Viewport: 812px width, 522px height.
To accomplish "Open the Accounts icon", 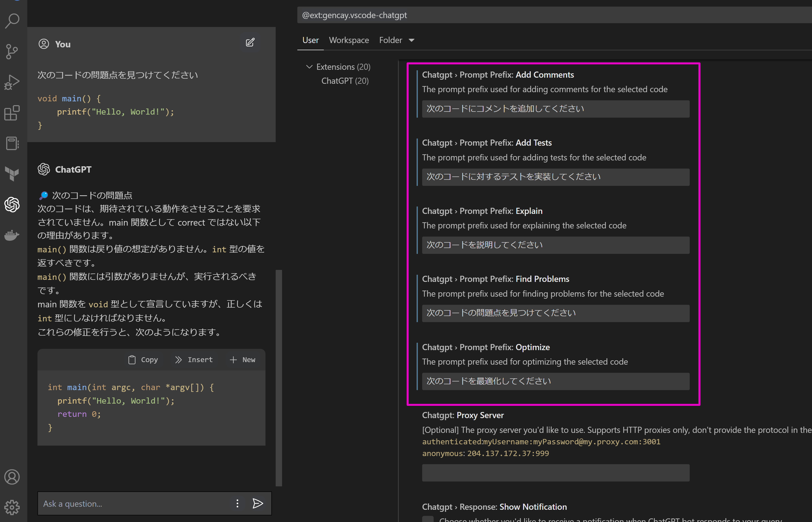I will 12,477.
